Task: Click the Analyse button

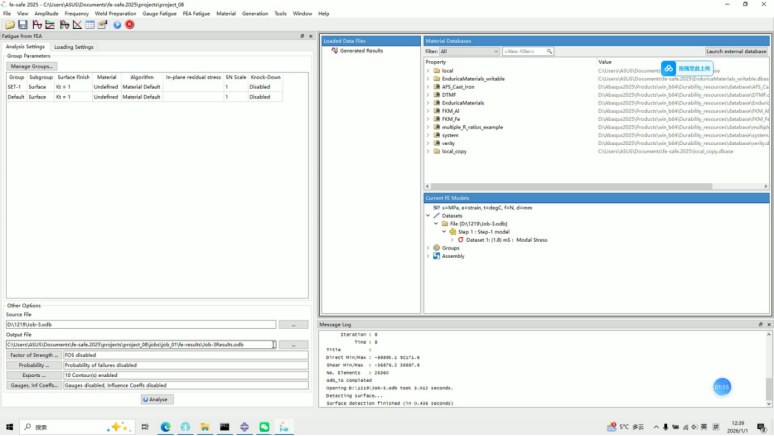Action: click(x=157, y=399)
